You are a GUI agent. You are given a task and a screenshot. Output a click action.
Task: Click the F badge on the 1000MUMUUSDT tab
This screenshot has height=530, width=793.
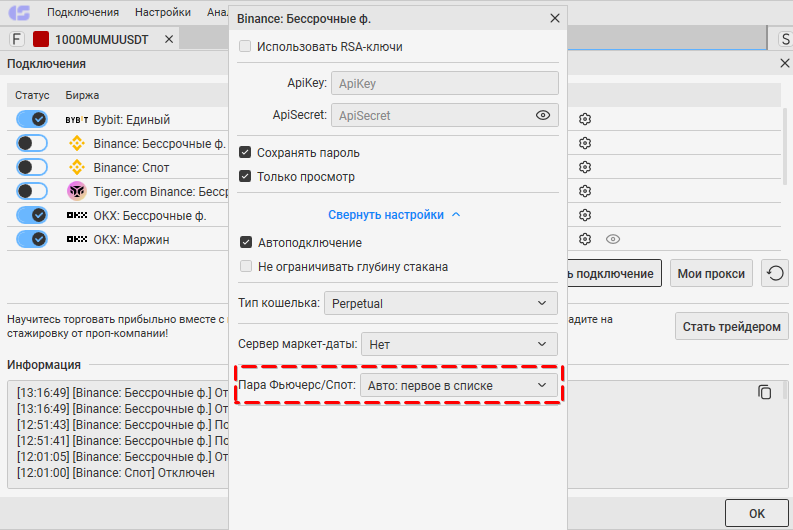click(x=17, y=39)
